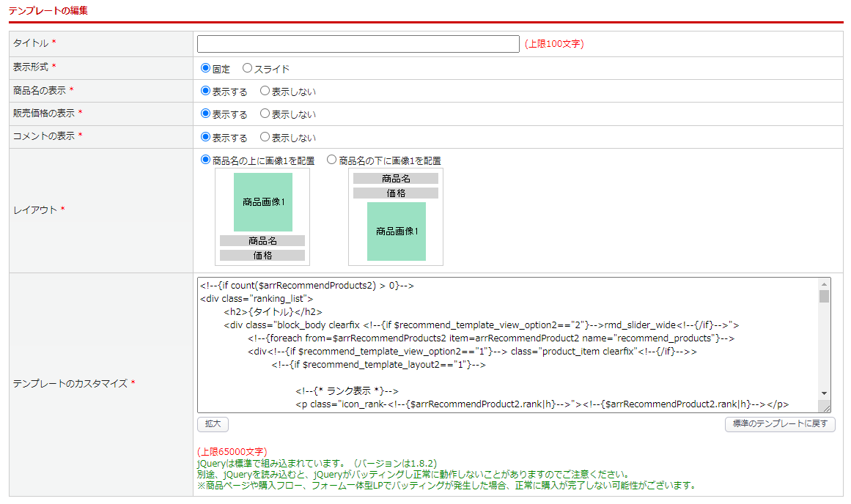This screenshot has width=851, height=504.
Task: Choose 表示する for コメントの表示
Action: 206,137
